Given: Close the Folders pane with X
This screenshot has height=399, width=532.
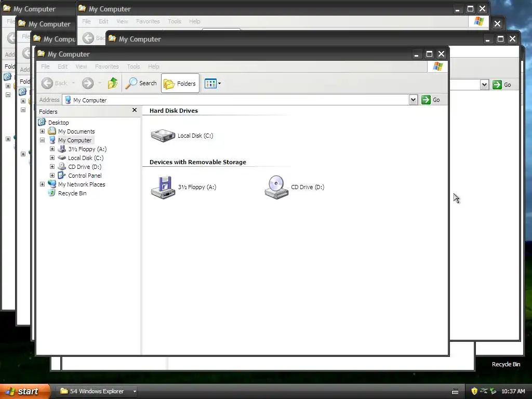Looking at the screenshot, I should tap(135, 110).
